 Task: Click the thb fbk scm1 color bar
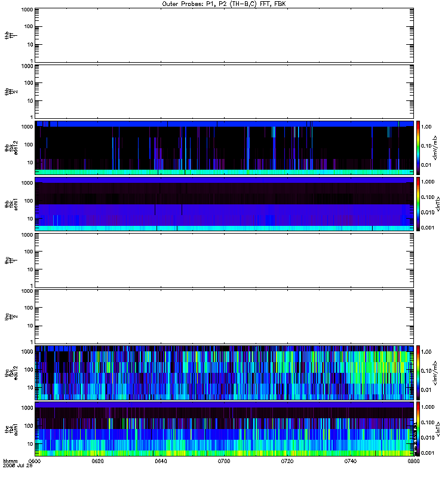(418, 204)
